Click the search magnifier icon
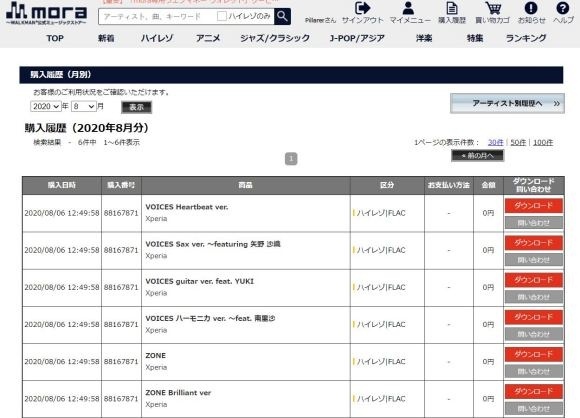Screen dimensions: 580x418 282,16
